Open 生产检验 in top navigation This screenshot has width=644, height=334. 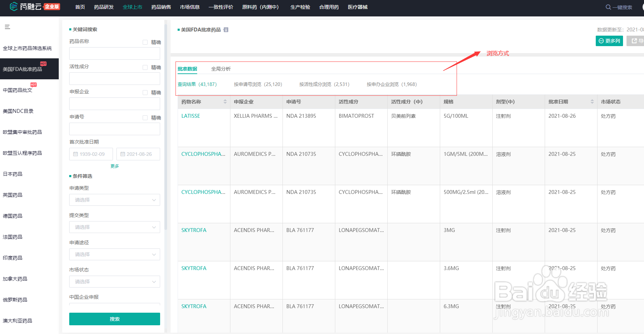[x=300, y=7]
